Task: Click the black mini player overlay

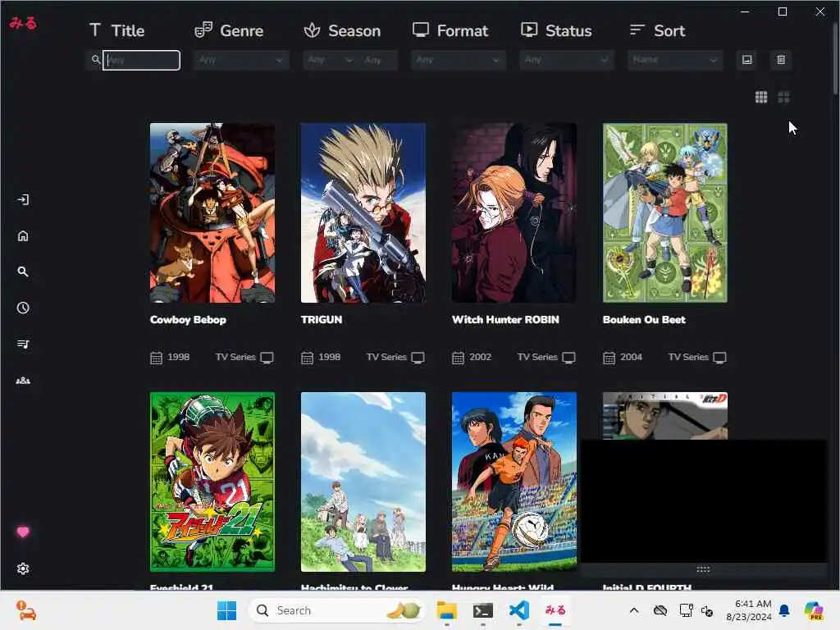Action: [x=703, y=501]
